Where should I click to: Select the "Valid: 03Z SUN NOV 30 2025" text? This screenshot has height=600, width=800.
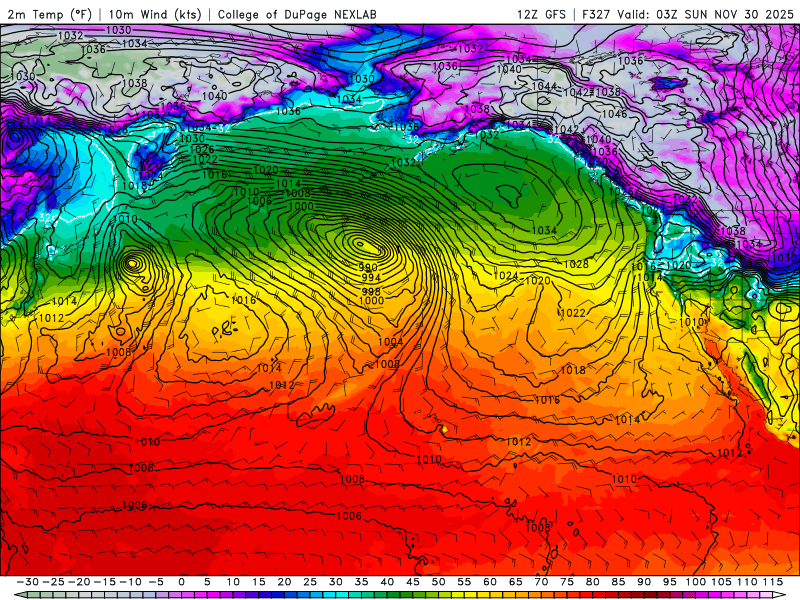[x=705, y=14]
